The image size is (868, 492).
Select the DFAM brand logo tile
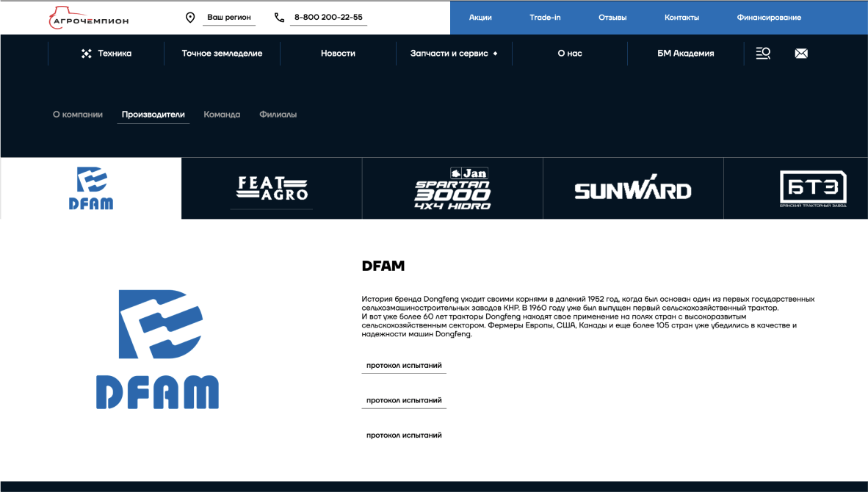click(x=91, y=188)
